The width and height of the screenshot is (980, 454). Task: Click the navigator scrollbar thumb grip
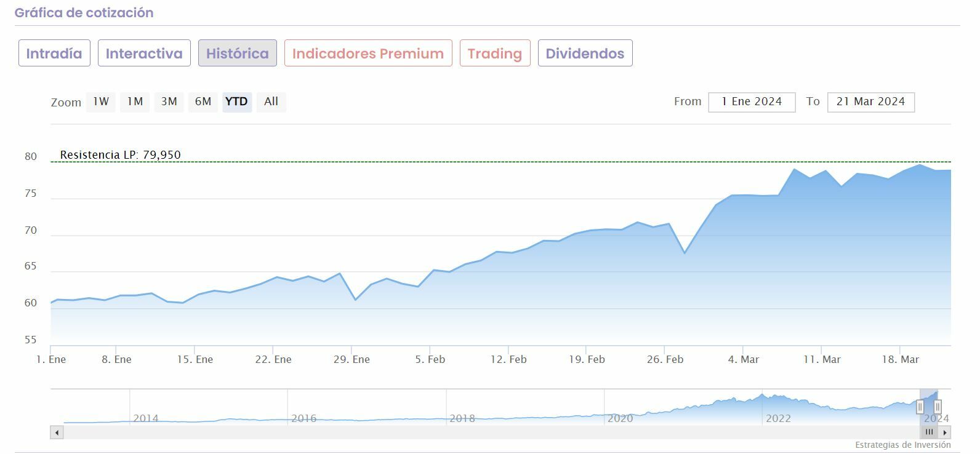[929, 432]
